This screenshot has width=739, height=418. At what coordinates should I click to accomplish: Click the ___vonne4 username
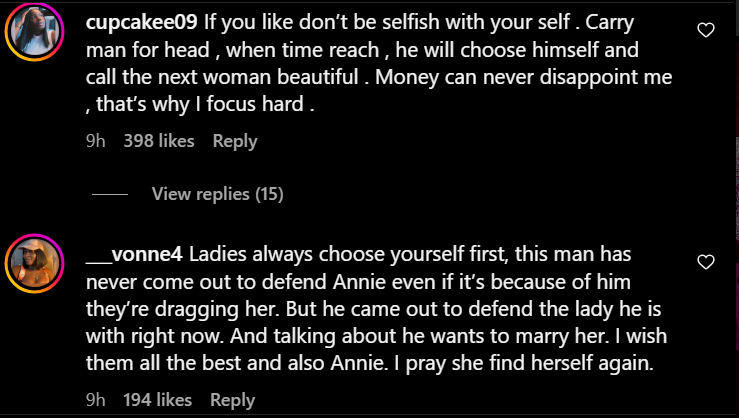[x=134, y=255]
